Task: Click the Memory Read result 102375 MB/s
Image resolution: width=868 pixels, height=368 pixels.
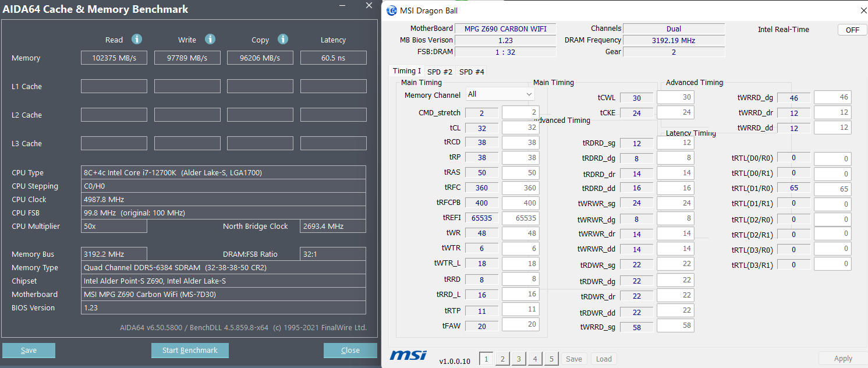Action: (114, 58)
